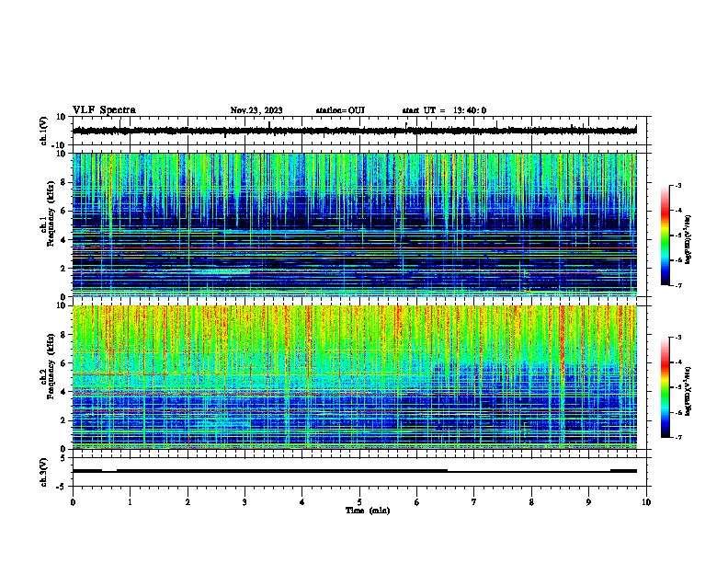Click the '-7' label on ch.2 colorbar
The height and width of the screenshot is (563, 728).
coord(677,438)
